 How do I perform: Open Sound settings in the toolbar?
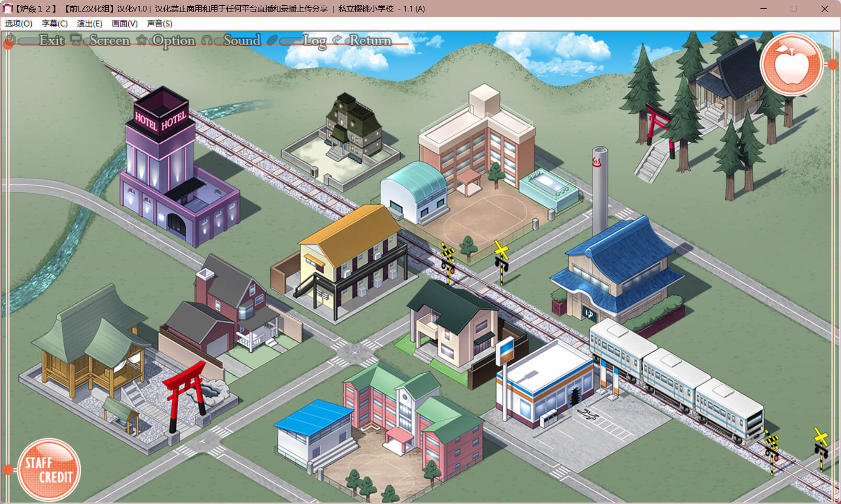[x=241, y=40]
